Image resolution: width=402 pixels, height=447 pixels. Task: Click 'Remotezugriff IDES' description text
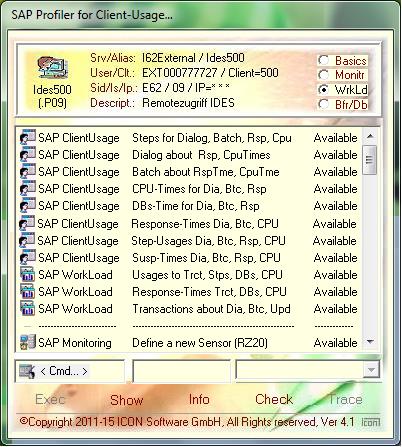click(188, 103)
